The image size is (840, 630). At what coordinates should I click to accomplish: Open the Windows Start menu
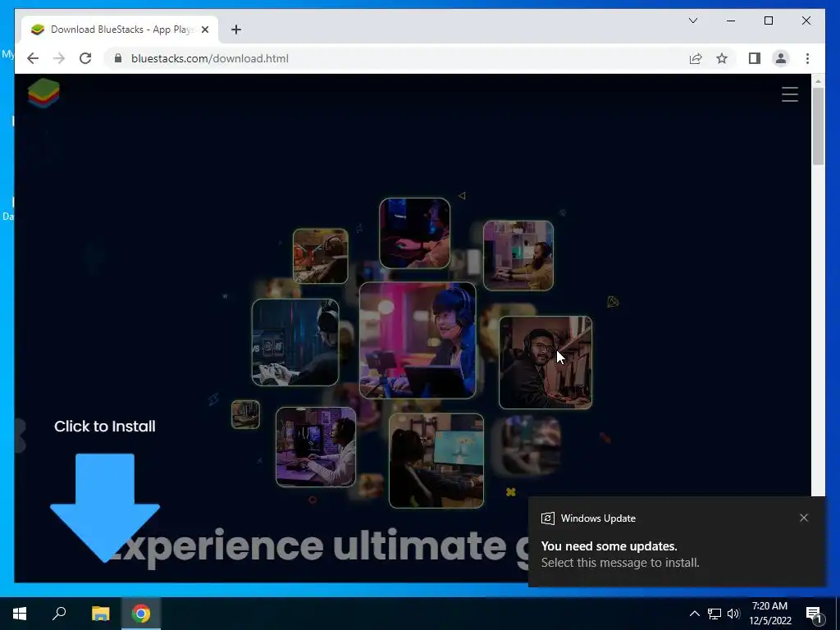[20, 614]
